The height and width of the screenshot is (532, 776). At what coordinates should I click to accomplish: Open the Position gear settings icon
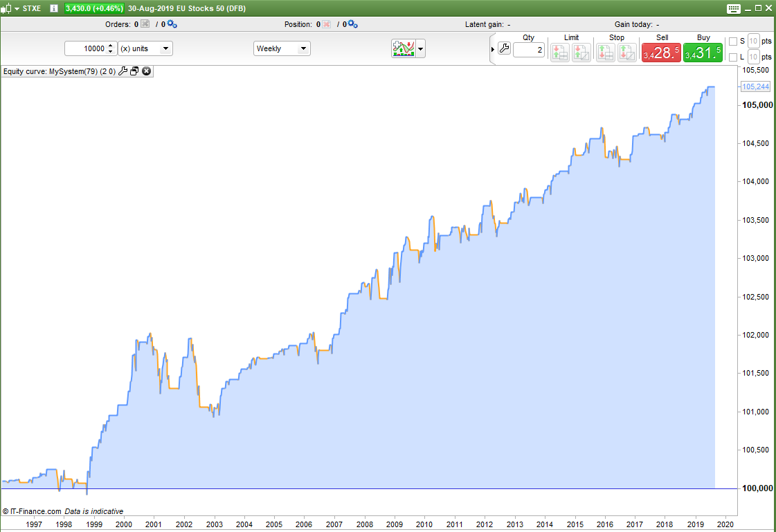click(x=352, y=24)
